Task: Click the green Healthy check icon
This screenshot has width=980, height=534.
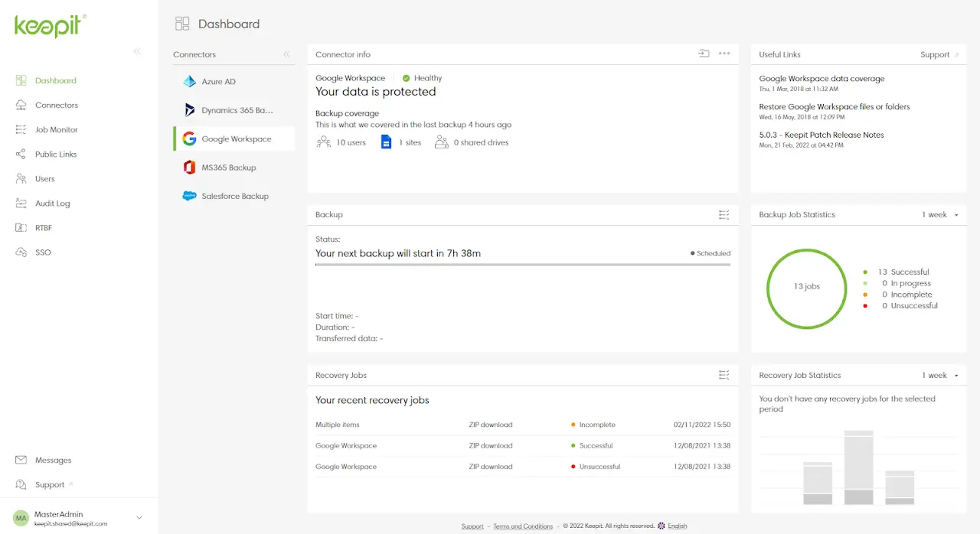Action: (x=407, y=78)
